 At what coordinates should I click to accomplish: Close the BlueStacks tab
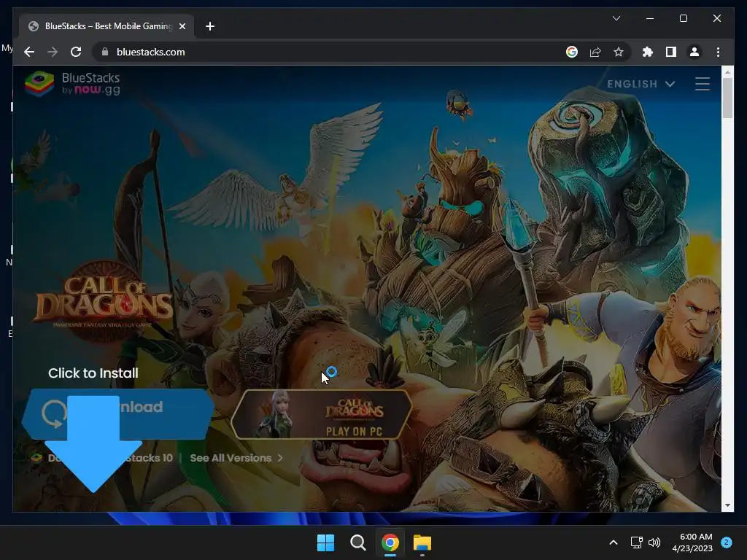click(x=182, y=26)
